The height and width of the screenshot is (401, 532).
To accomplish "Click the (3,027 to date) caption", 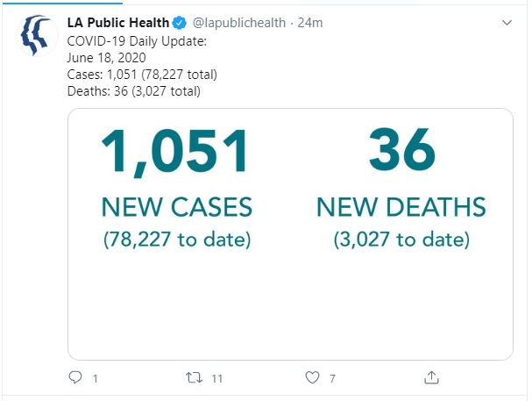I will pos(401,240).
